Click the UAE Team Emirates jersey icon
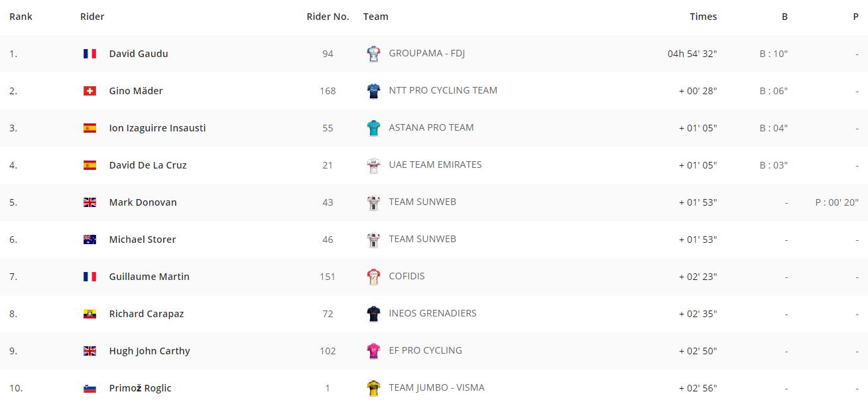 click(x=374, y=165)
